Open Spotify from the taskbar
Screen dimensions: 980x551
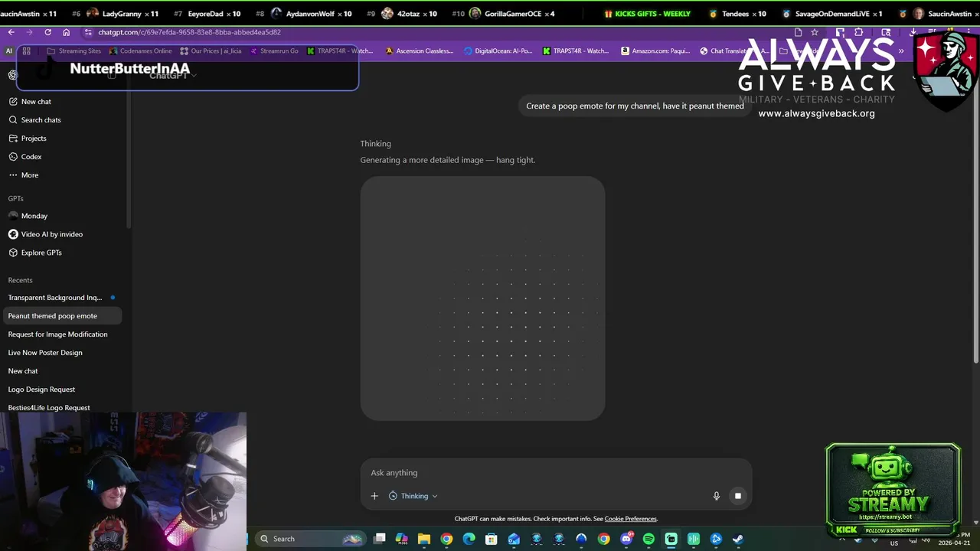click(x=648, y=539)
